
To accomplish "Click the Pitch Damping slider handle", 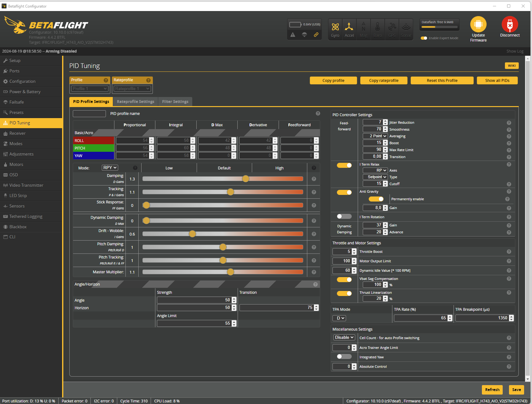I will click(x=223, y=247).
